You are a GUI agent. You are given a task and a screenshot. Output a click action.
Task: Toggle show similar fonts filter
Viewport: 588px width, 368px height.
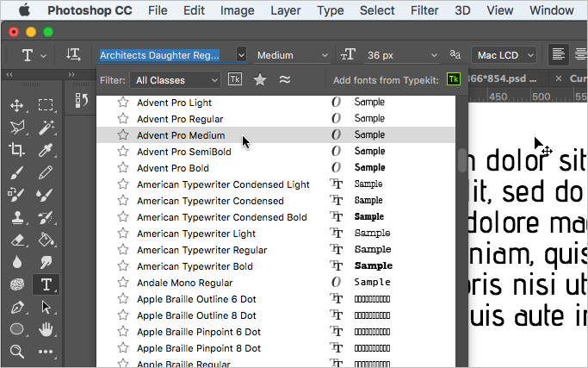285,79
